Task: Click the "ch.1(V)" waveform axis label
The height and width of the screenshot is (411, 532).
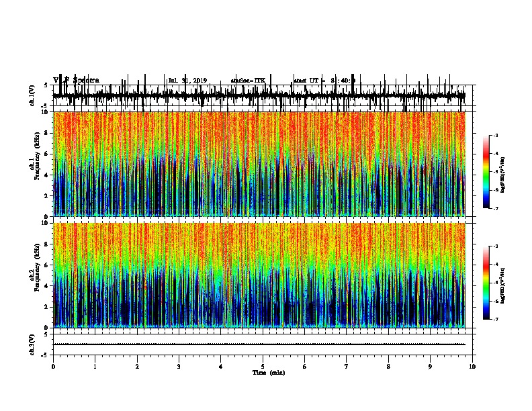Action: pos(32,95)
